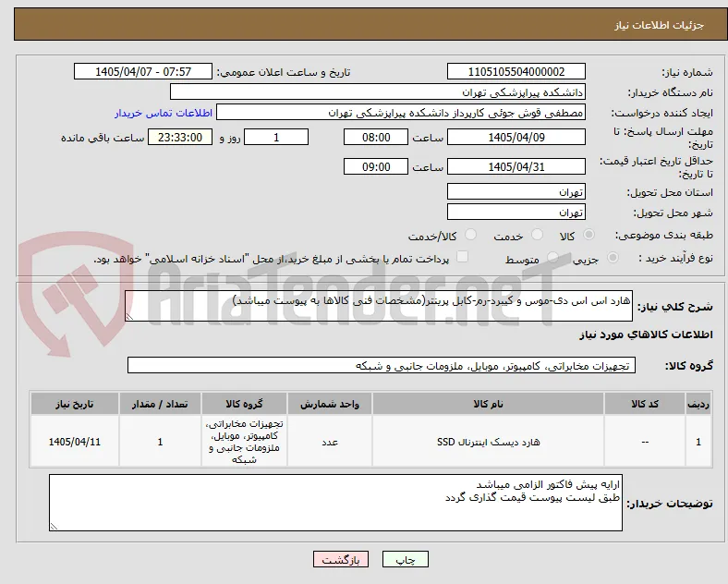This screenshot has width=728, height=584.
Task: Click the deadline time field 08:00
Action: (x=376, y=137)
